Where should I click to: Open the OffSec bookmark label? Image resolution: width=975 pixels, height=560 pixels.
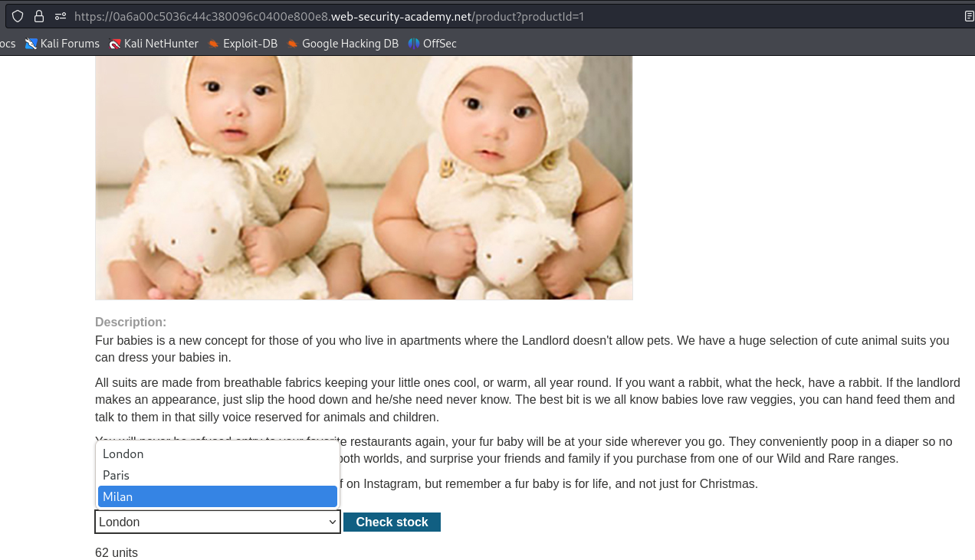point(439,44)
